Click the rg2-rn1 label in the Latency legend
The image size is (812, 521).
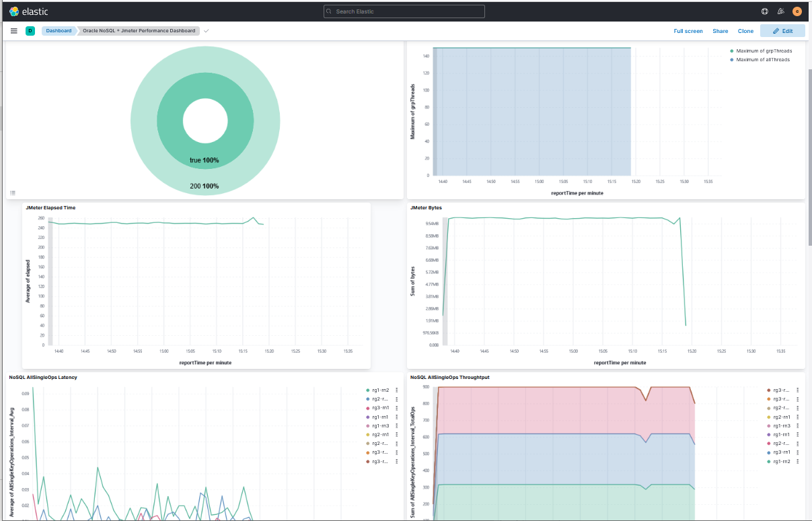tap(381, 435)
